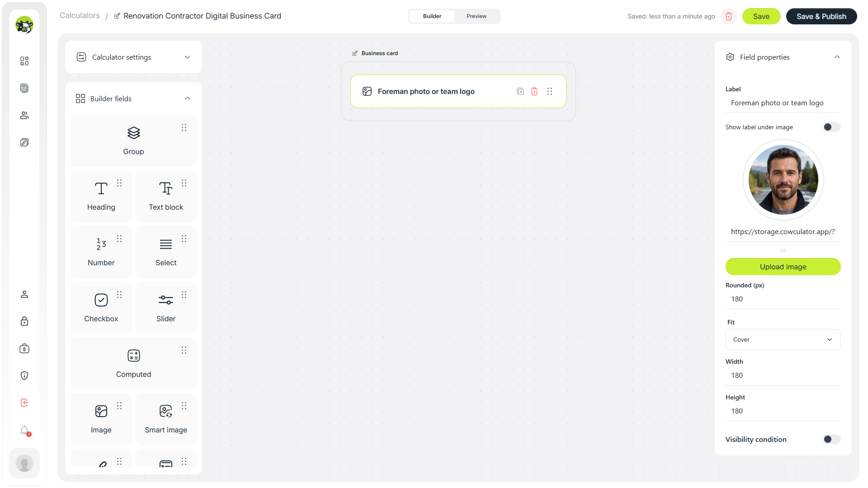The width and height of the screenshot is (868, 488).
Task: Click the Calculators breadcrumb link
Action: (80, 15)
